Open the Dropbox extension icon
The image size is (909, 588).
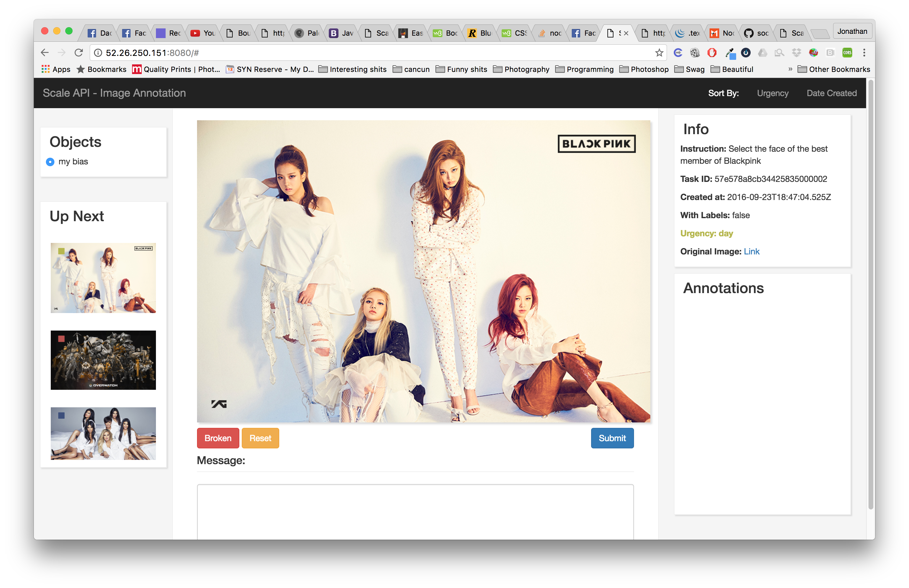[x=796, y=53]
